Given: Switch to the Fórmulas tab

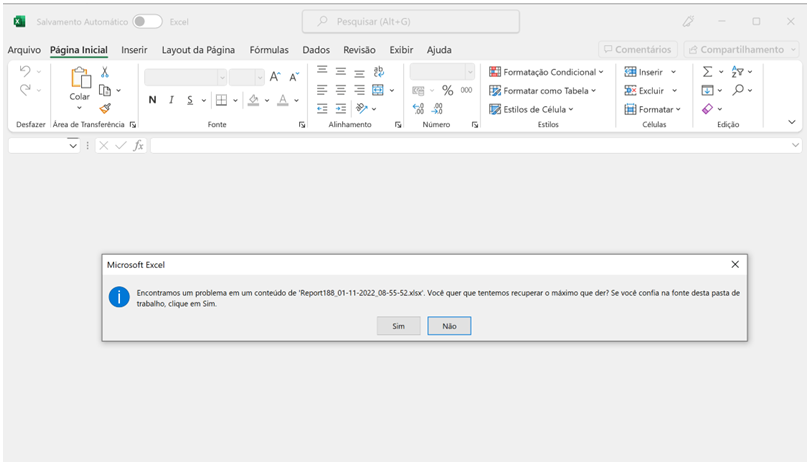Looking at the screenshot, I should [x=269, y=50].
